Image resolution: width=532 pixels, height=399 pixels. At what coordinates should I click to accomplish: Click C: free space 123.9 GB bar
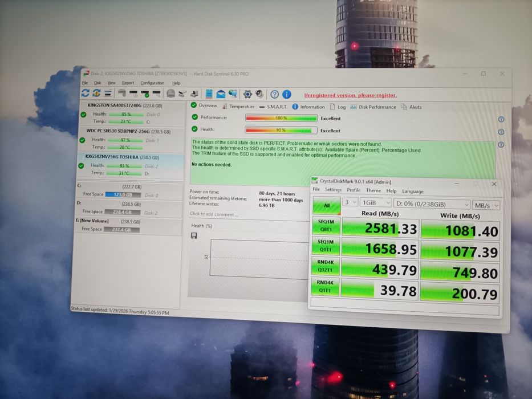click(x=123, y=195)
